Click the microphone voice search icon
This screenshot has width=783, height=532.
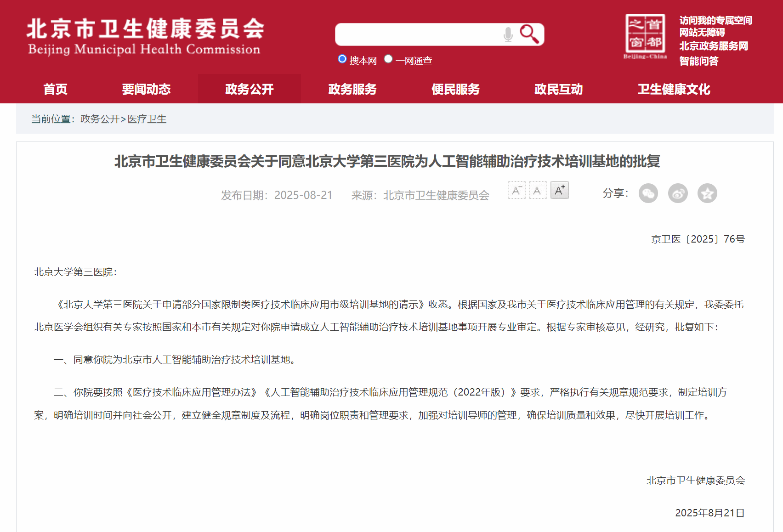(508, 34)
